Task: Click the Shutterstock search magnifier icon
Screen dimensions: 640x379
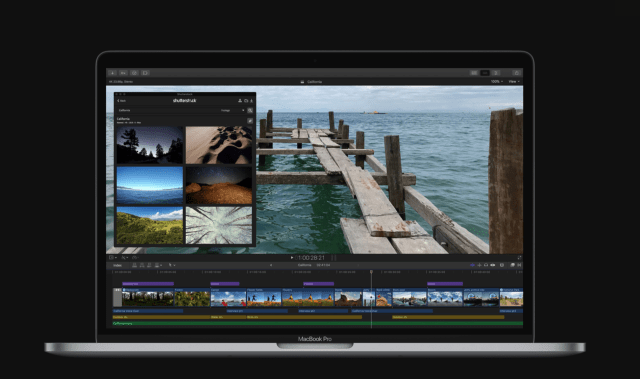Action: [250, 111]
